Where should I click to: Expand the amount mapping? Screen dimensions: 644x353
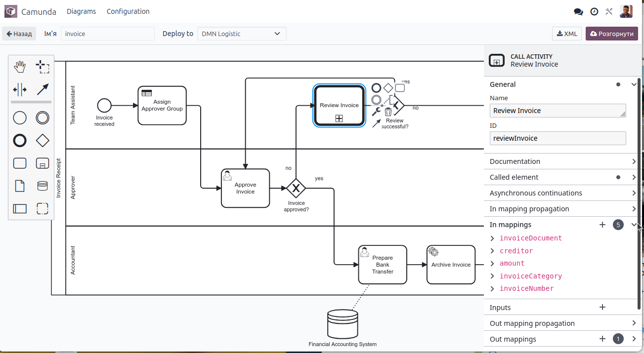(492, 263)
